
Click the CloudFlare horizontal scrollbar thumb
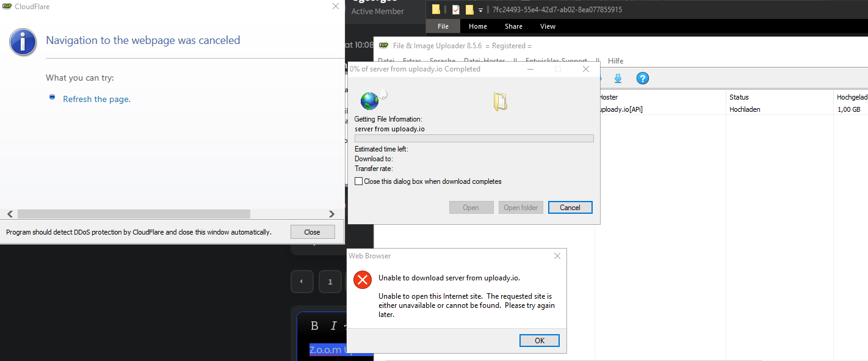point(134,214)
